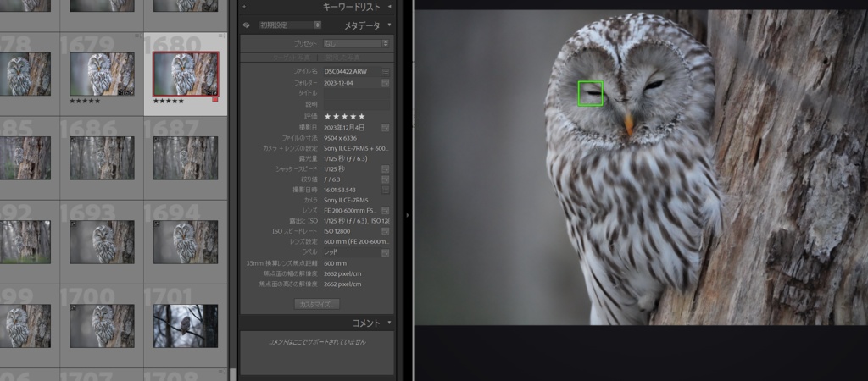Click the arrow icon beside シャッタースピード 1/125 秒

[x=386, y=169]
